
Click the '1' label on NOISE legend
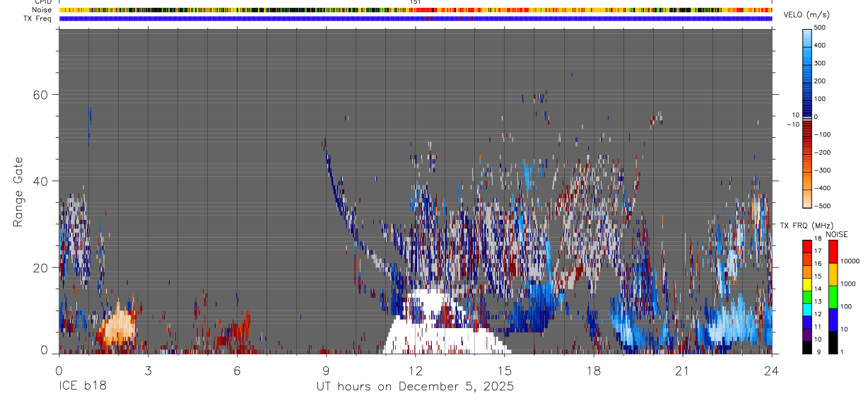[843, 352]
